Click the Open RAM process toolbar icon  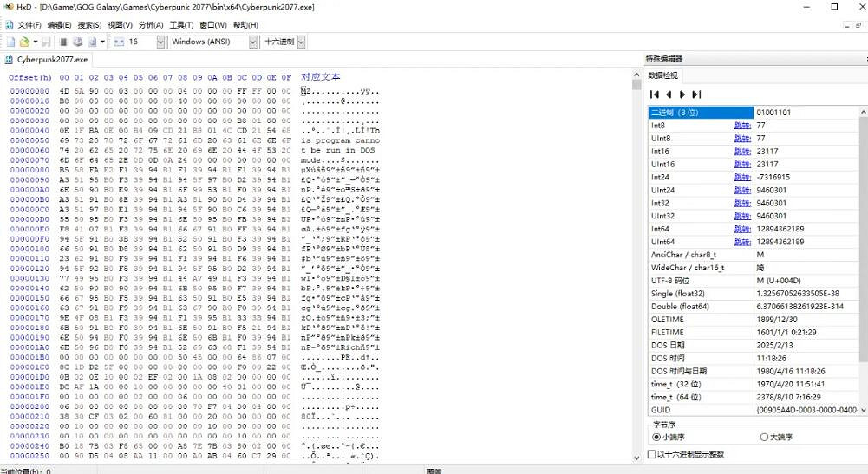[x=89, y=42]
